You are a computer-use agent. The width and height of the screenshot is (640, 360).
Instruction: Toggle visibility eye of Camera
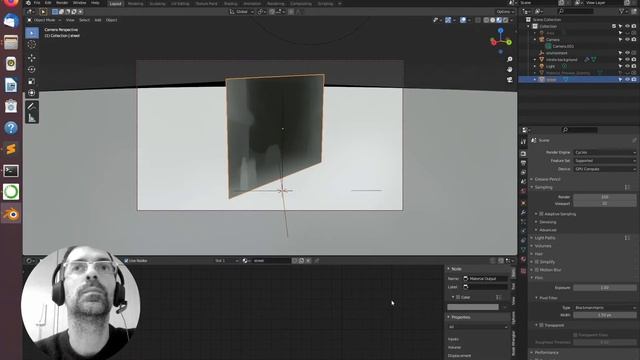pos(627,40)
